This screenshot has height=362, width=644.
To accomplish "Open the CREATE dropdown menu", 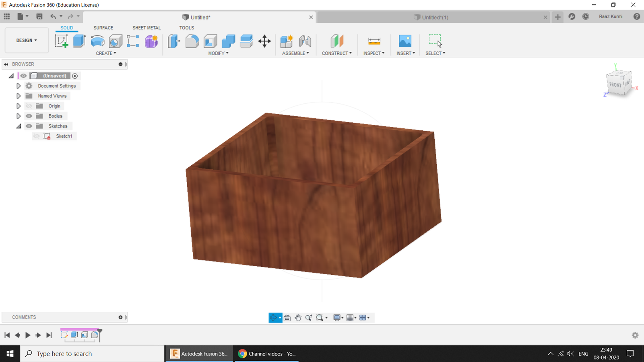I will tap(106, 53).
